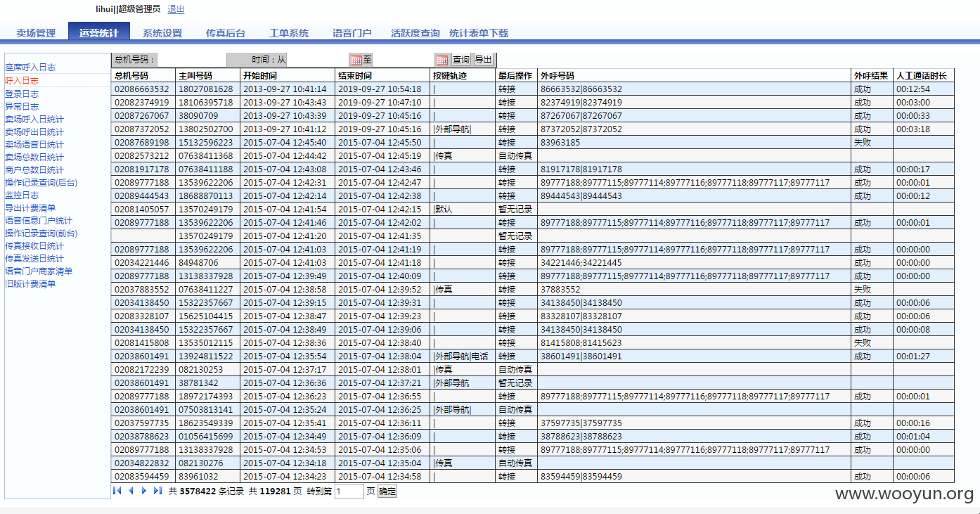
Task: Open 监控日志 sidebar link
Action: click(22, 195)
